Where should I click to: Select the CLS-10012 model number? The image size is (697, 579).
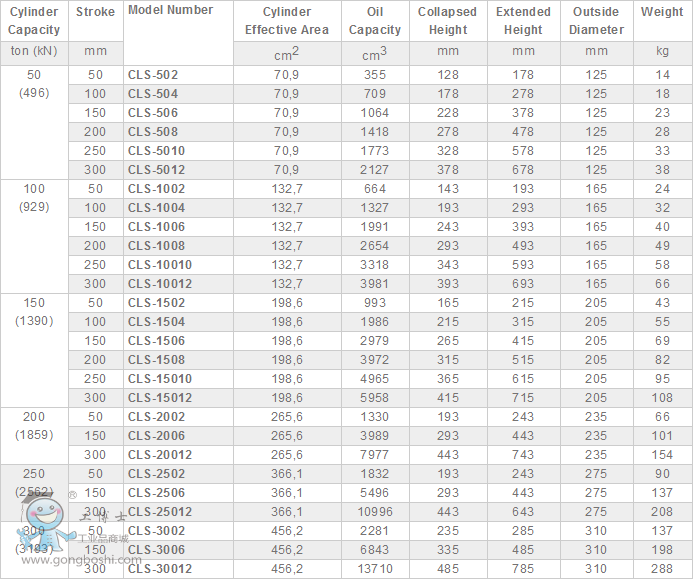[160, 284]
